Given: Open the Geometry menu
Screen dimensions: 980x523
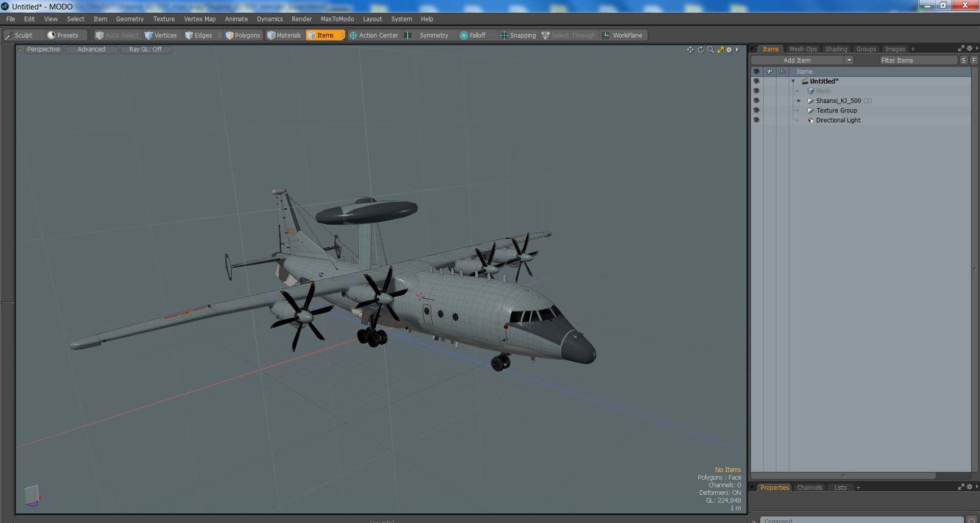Looking at the screenshot, I should pos(130,19).
